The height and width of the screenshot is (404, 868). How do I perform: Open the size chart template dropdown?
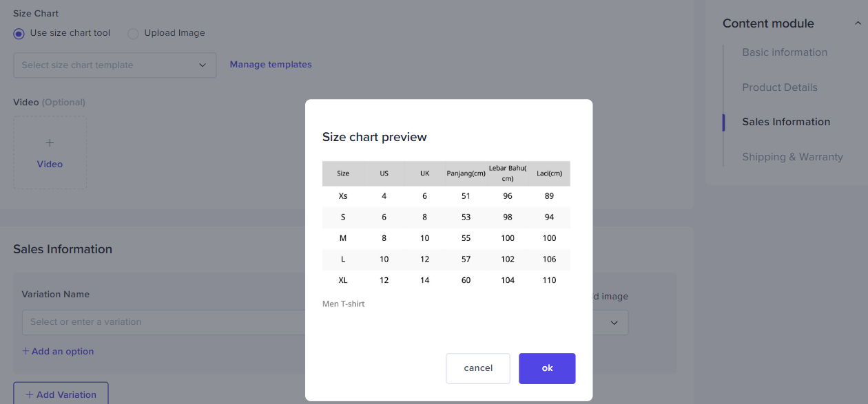(x=114, y=65)
